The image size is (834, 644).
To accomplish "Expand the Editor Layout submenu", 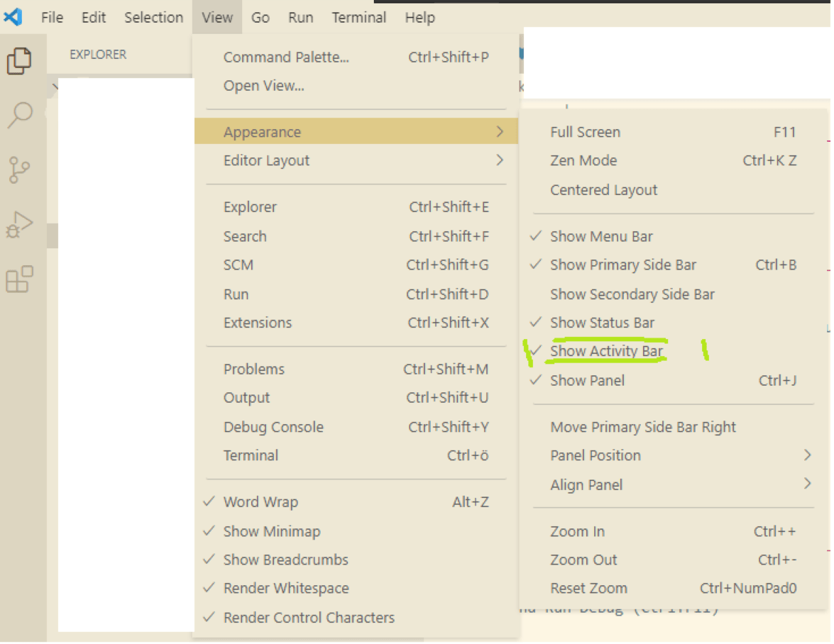I will point(266,160).
